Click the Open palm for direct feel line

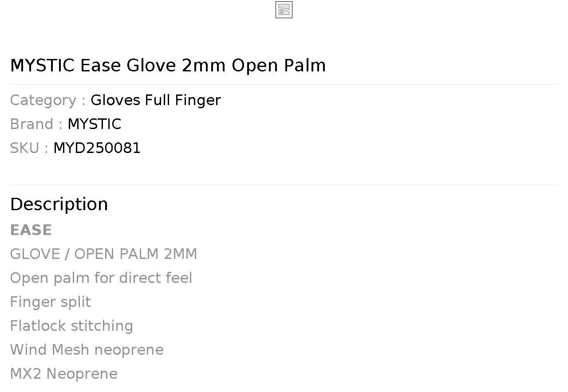coord(101,278)
